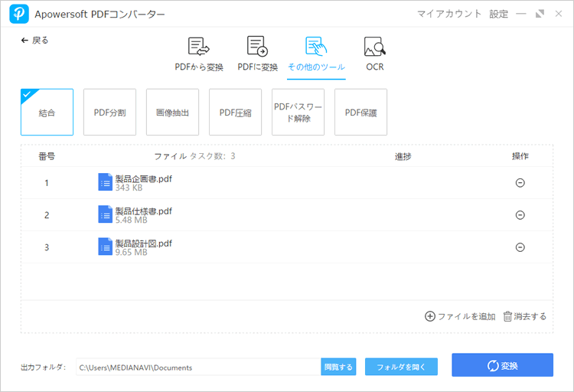Image resolution: width=574 pixels, height=392 pixels.
Task: Select the file name 製品企画書.pdf
Action: pos(144,179)
